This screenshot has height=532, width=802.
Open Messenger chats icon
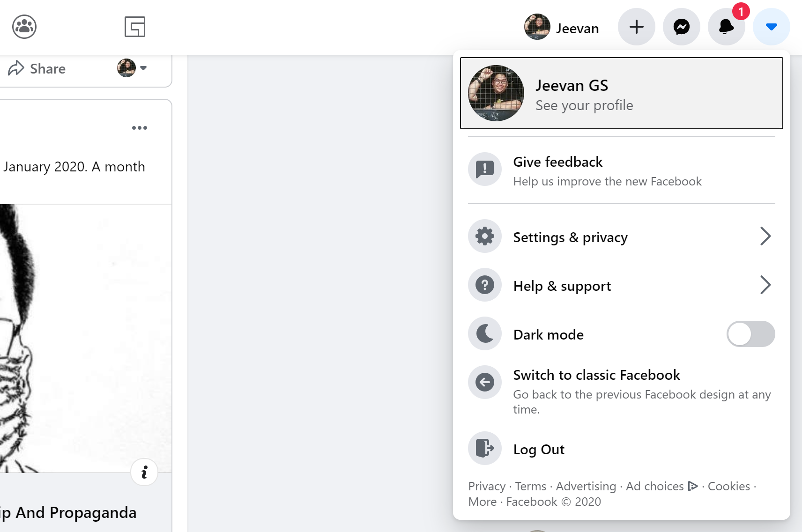click(x=681, y=27)
